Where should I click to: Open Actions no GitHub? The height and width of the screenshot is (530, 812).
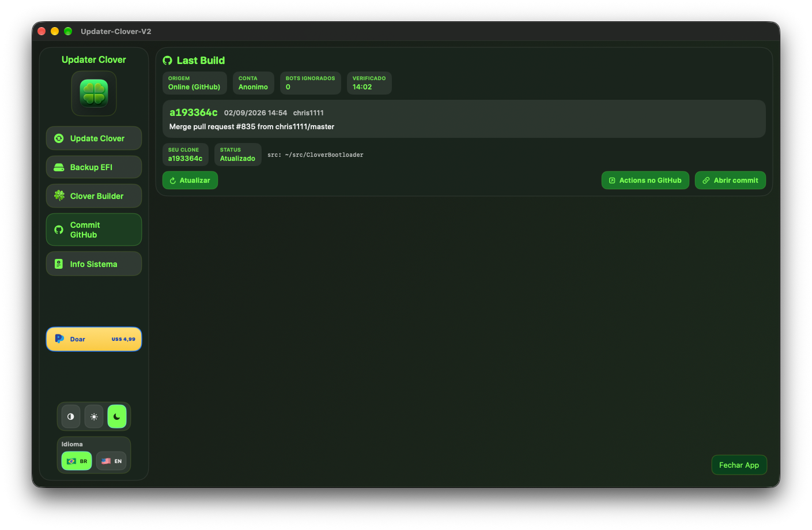tap(645, 181)
